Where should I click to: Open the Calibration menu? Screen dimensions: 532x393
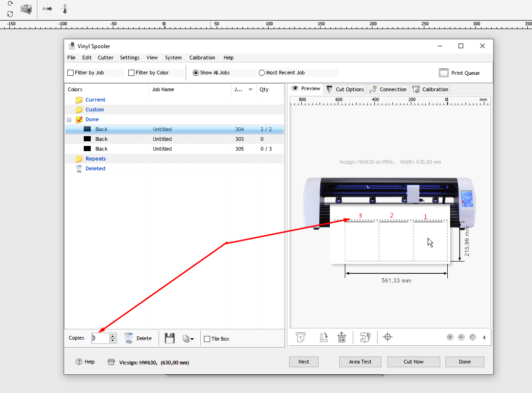coord(202,58)
